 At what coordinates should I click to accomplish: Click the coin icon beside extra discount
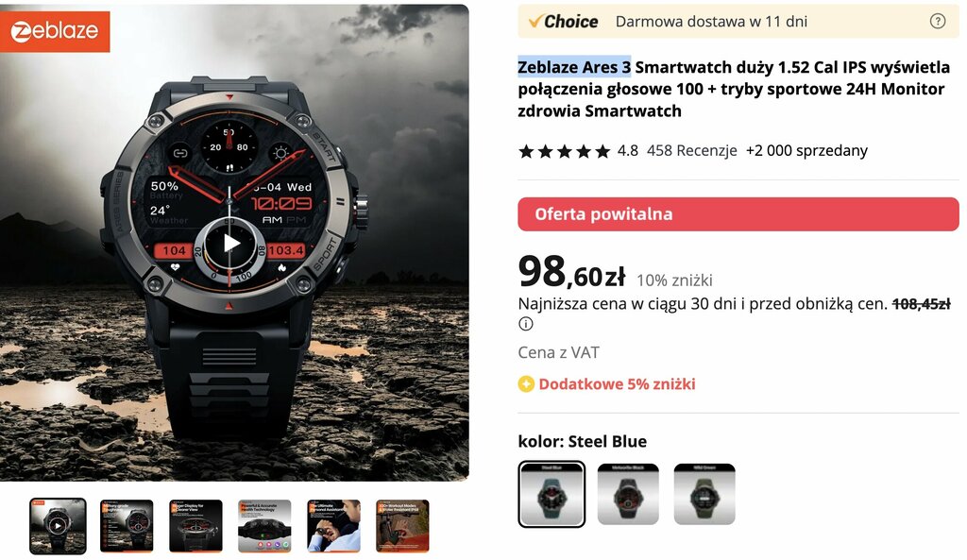(x=525, y=384)
